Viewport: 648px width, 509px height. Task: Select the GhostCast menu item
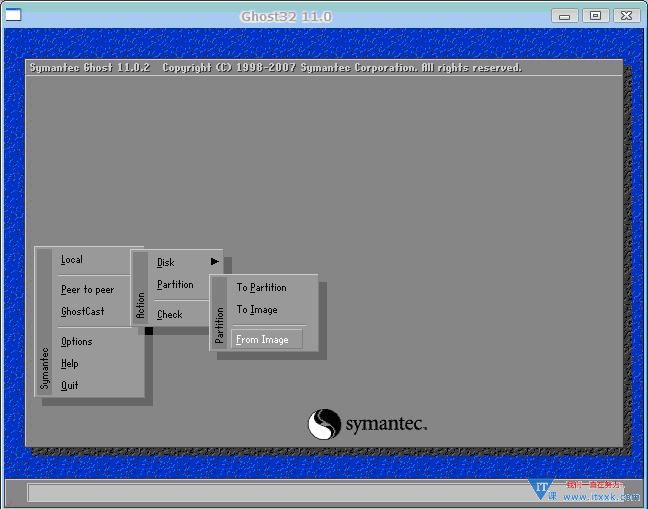[82, 312]
